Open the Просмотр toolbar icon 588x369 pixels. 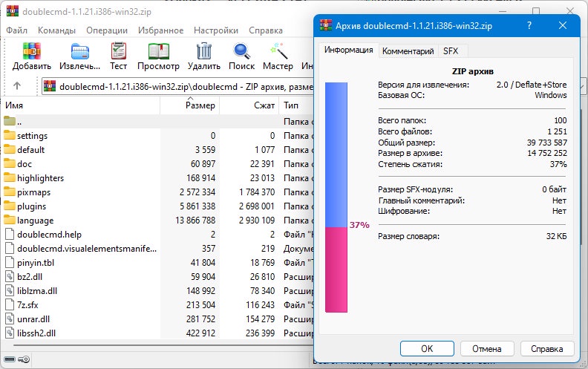pos(159,51)
